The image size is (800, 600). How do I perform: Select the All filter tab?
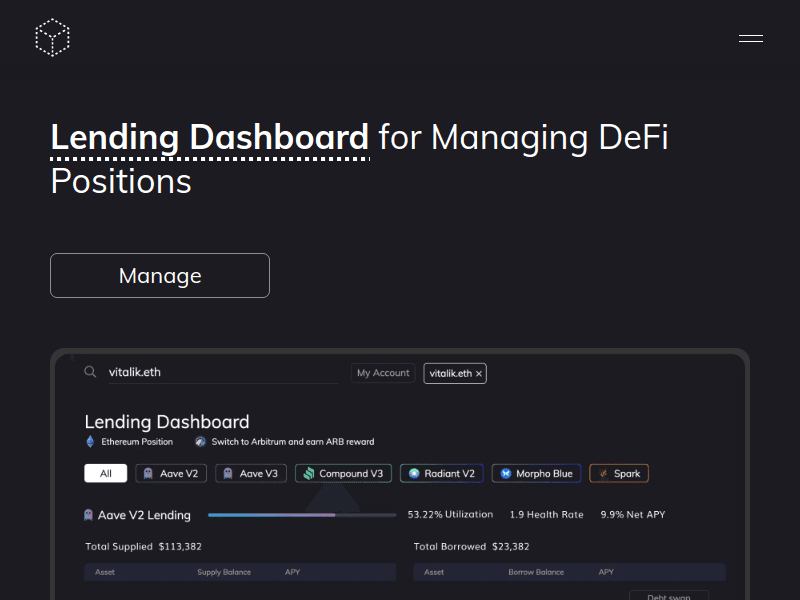coord(105,473)
